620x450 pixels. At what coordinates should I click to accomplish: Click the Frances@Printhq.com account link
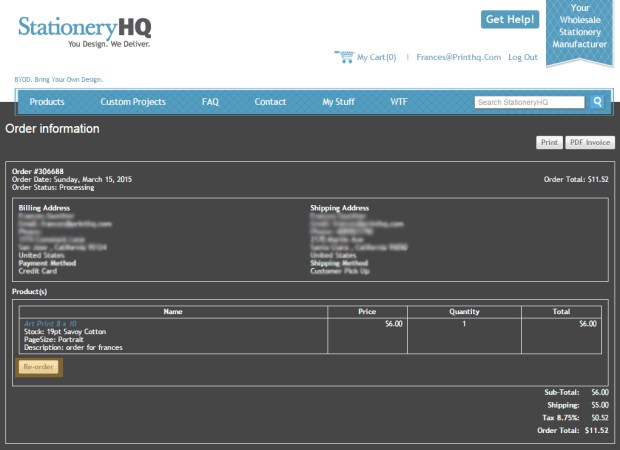[x=458, y=58]
